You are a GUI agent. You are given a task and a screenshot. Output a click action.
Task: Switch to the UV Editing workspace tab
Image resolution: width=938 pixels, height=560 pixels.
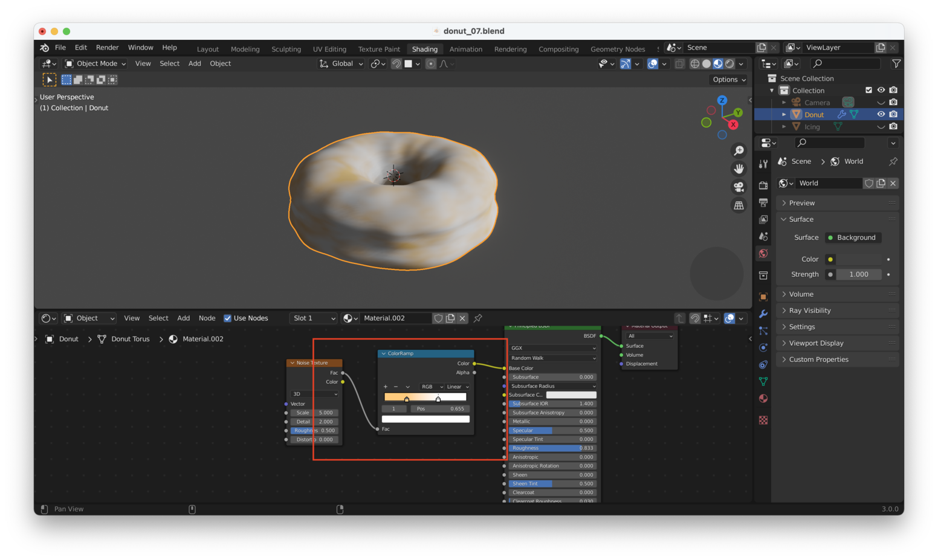coord(329,49)
